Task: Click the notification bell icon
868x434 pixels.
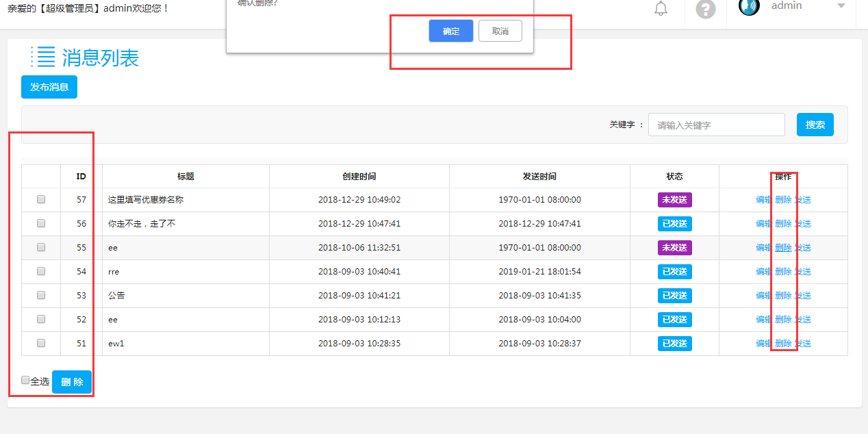Action: pyautogui.click(x=661, y=9)
